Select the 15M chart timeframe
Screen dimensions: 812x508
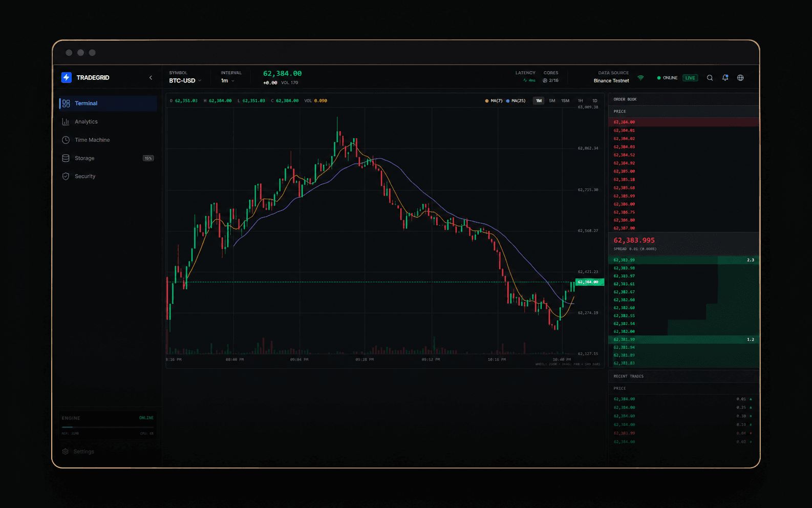point(565,101)
